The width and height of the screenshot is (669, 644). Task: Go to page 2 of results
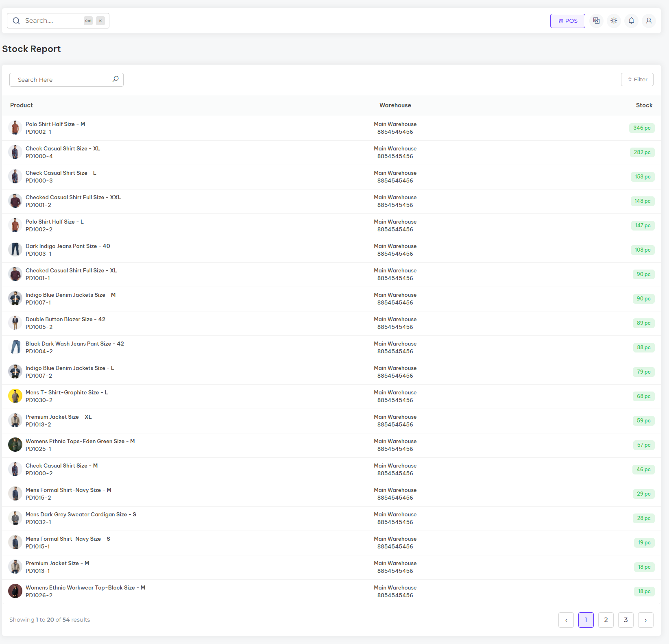[x=606, y=620]
